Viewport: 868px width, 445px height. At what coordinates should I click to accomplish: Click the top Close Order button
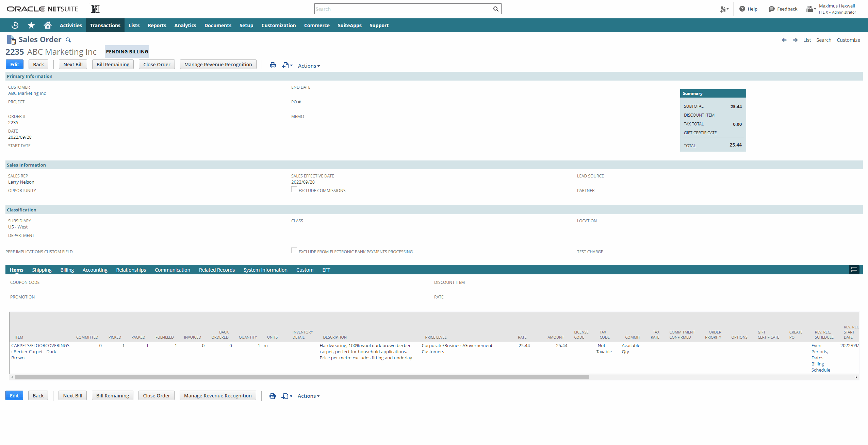(x=157, y=64)
